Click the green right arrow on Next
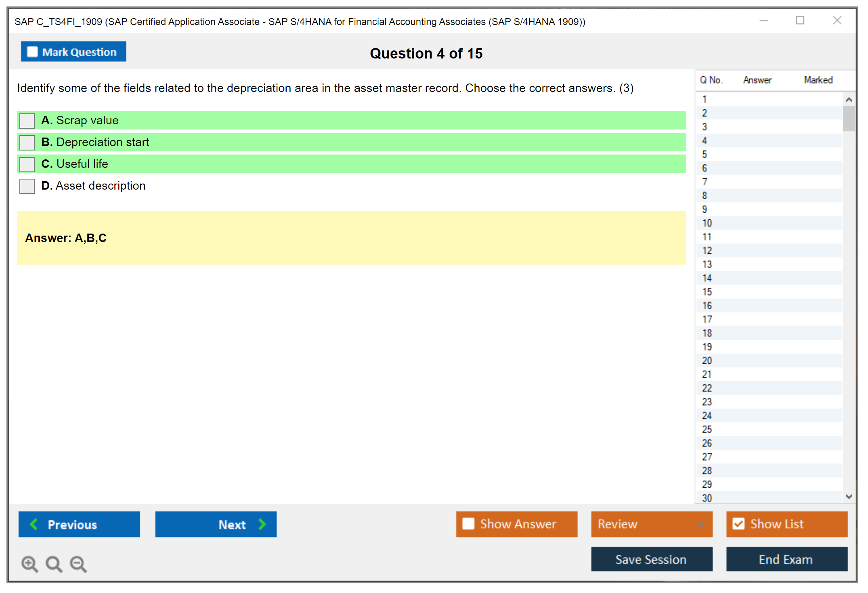868x593 pixels. tap(262, 524)
